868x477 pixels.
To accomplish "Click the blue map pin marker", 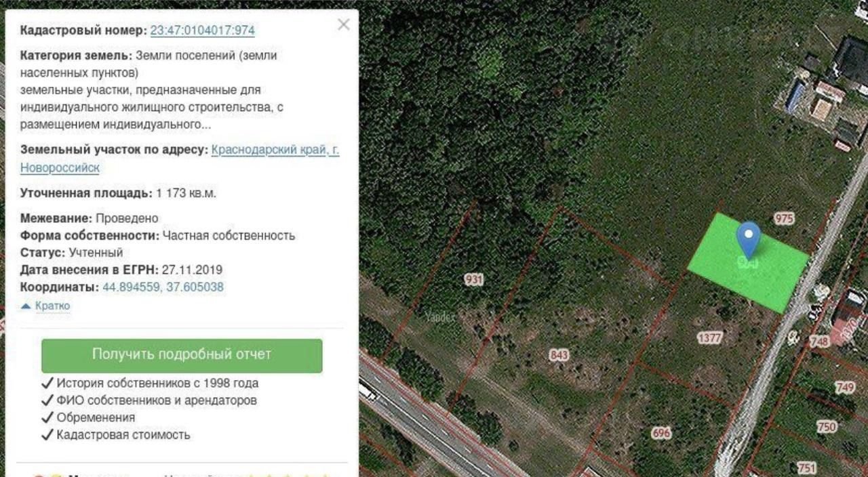I will click(x=748, y=240).
